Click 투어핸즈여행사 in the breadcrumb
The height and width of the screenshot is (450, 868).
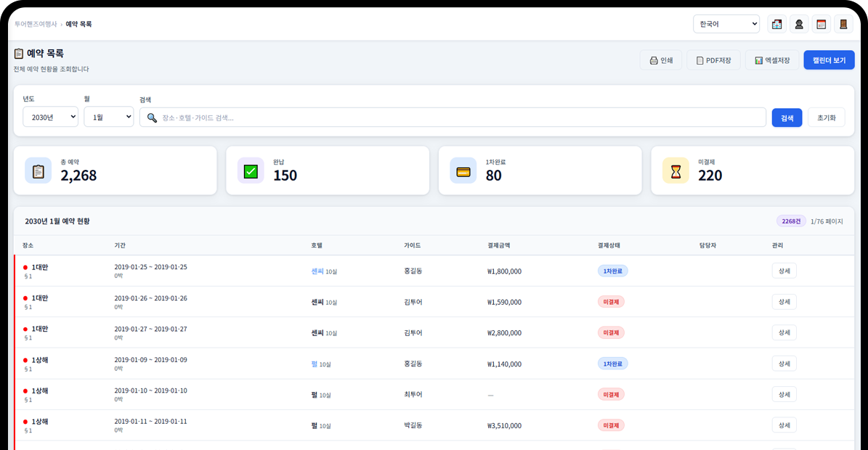click(x=36, y=24)
